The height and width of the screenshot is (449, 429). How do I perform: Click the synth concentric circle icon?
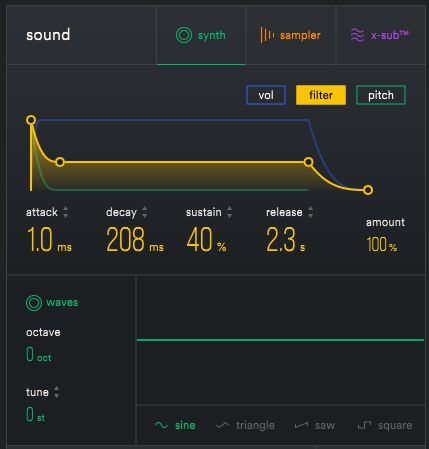[x=184, y=35]
